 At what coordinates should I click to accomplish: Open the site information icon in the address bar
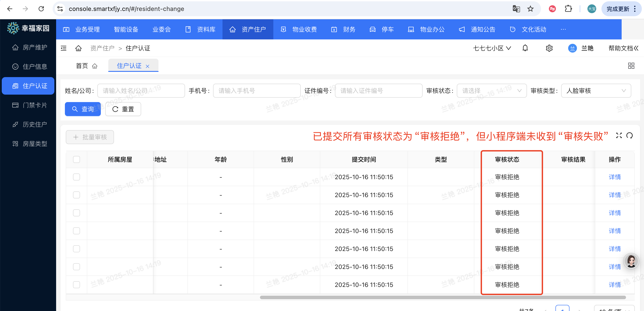pos(60,9)
